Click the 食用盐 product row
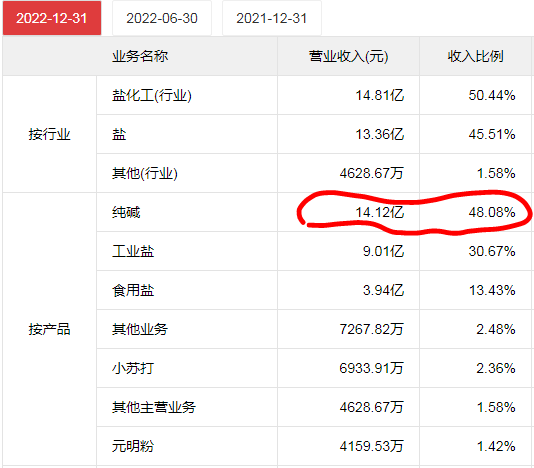This screenshot has height=468, width=534. pyautogui.click(x=313, y=290)
